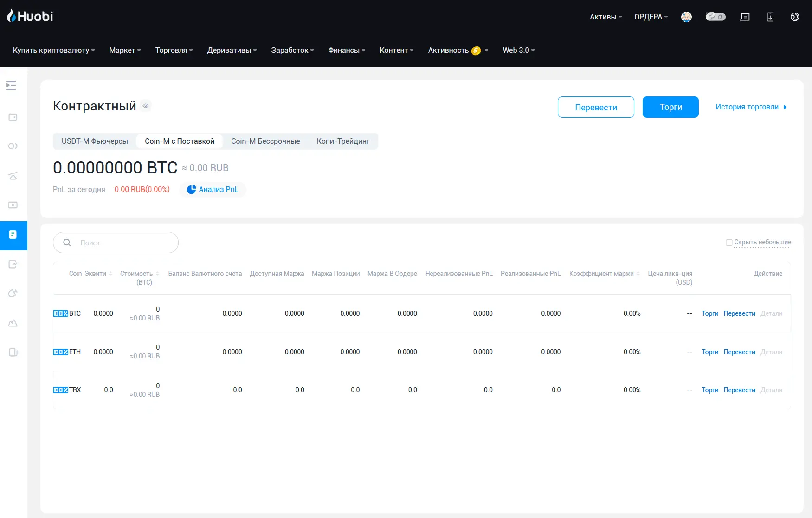This screenshot has height=518, width=812.
Task: Open the user avatar profile
Action: (686, 17)
